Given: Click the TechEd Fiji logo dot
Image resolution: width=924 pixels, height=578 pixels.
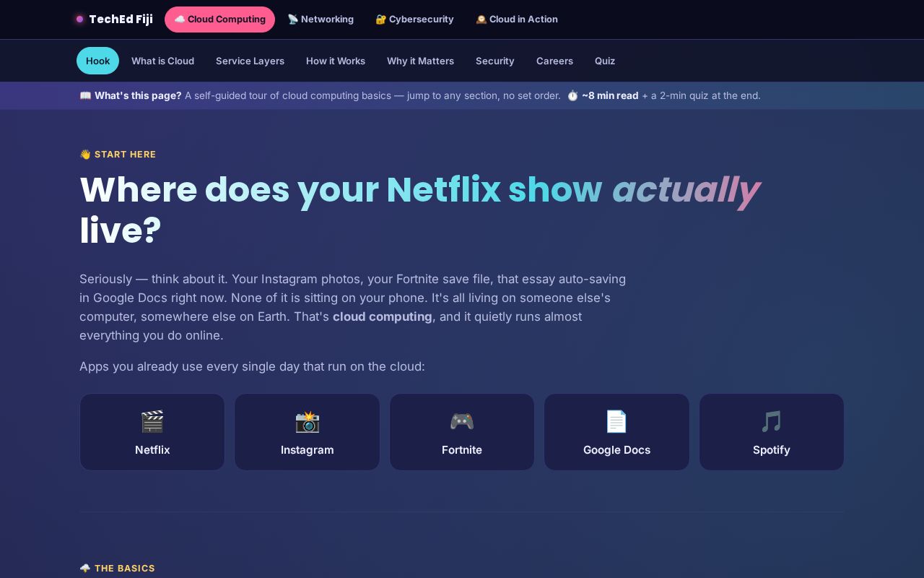Looking at the screenshot, I should (x=80, y=20).
